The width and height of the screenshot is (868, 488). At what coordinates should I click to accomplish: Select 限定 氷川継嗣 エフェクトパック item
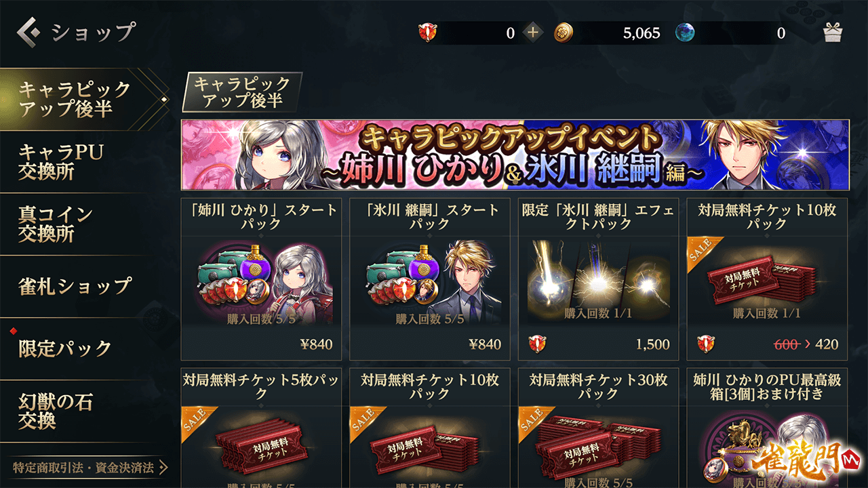click(598, 279)
